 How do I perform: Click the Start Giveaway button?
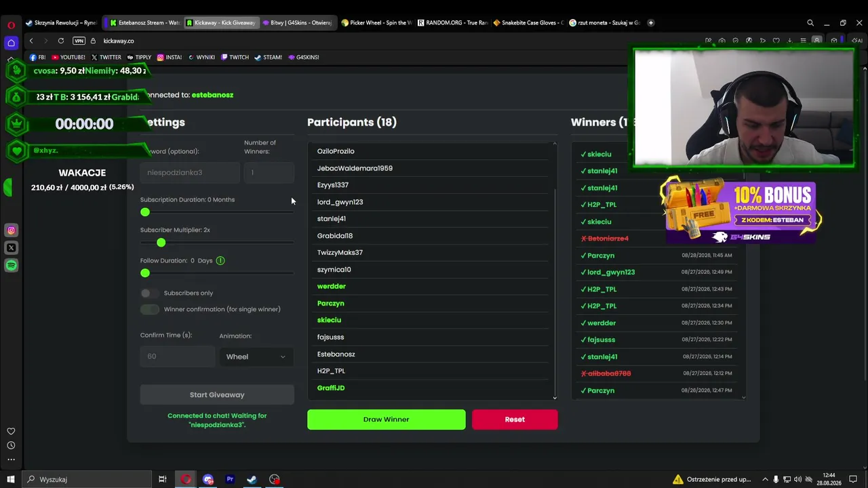coord(217,394)
